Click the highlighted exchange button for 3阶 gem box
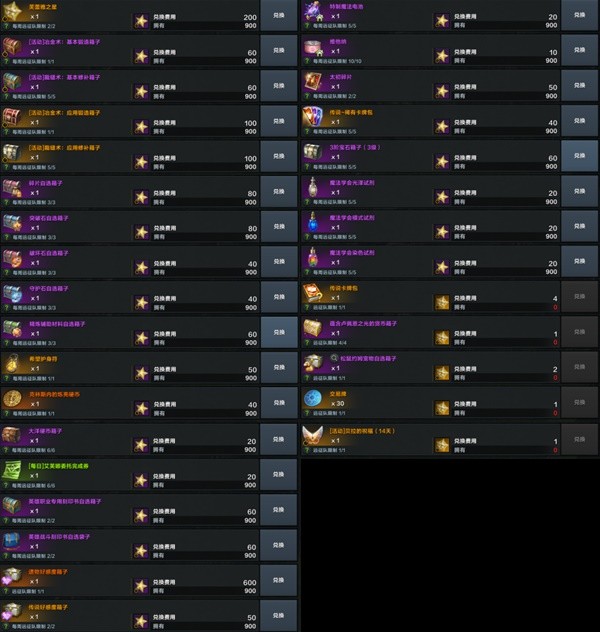Viewport: 600px width, 632px height. point(579,156)
